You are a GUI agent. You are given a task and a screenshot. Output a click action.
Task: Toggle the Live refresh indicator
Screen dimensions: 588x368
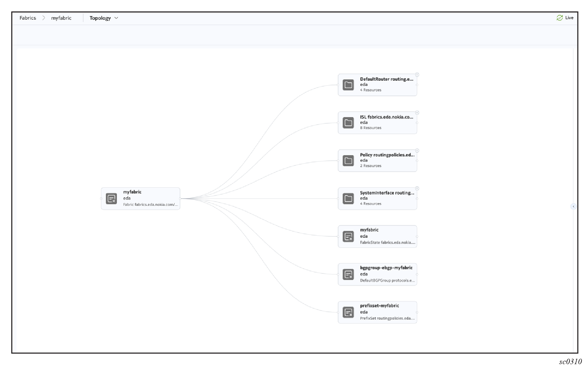pos(565,18)
